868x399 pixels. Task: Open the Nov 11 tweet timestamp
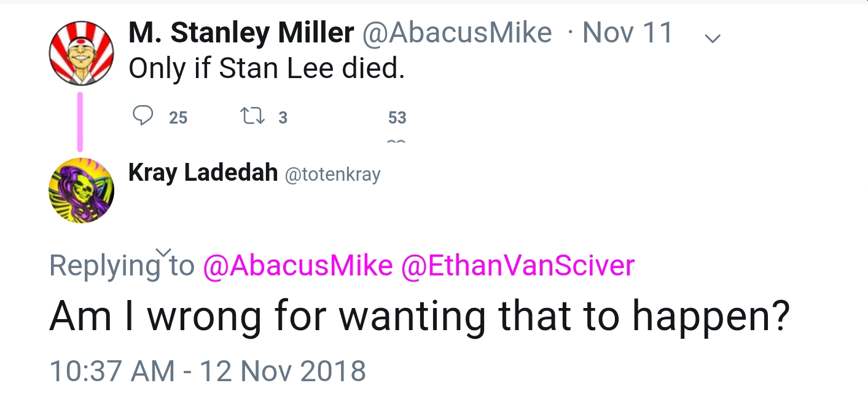click(x=627, y=33)
